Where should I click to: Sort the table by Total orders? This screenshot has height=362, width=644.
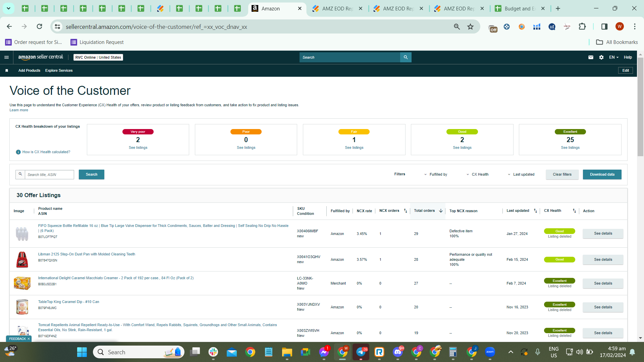441,211
